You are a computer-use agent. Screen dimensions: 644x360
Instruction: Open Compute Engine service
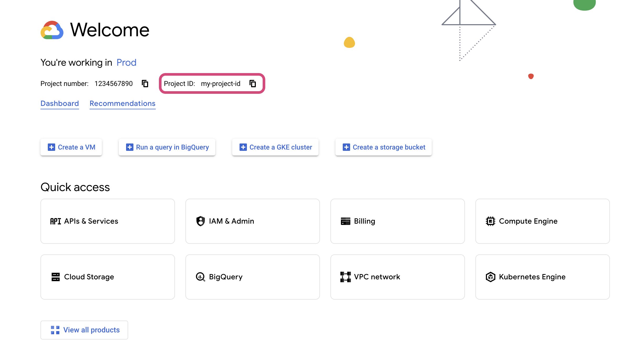click(x=543, y=221)
